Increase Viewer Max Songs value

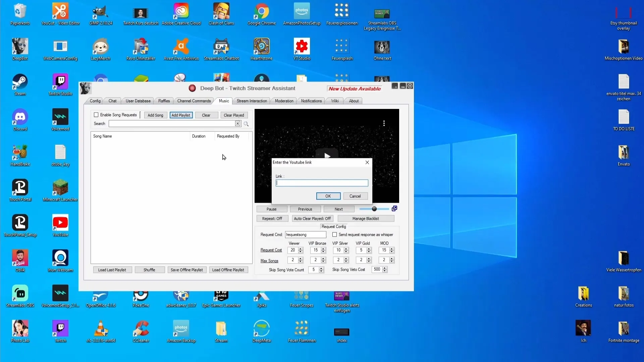pos(301,258)
